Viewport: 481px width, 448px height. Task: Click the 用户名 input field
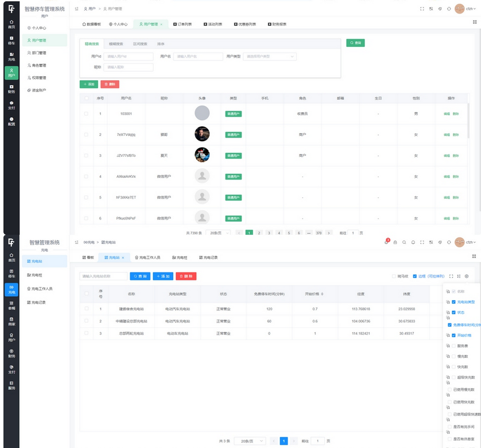[197, 56]
